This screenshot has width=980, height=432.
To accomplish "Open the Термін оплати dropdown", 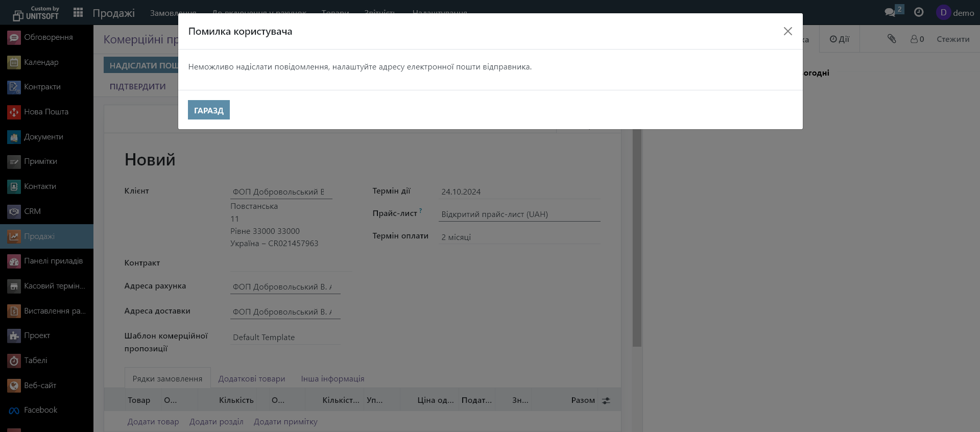I will click(x=519, y=237).
